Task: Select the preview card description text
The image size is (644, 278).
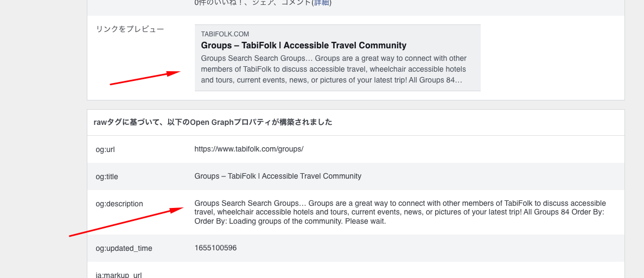Action: click(x=334, y=69)
